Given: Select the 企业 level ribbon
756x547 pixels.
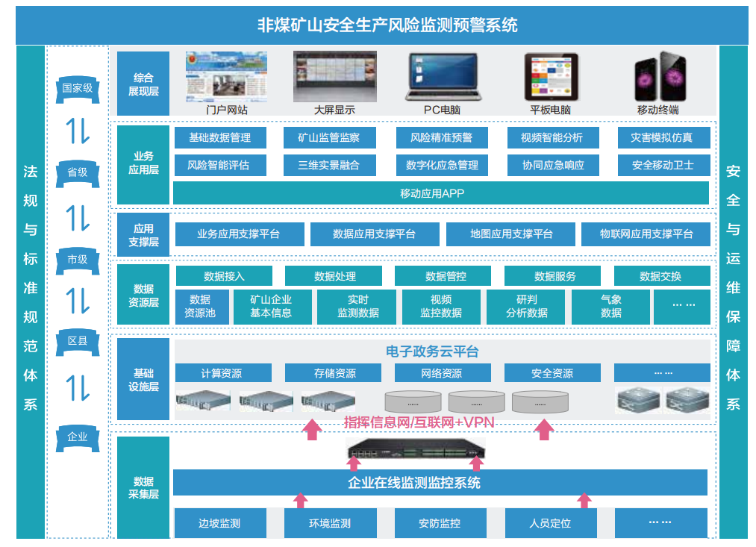Looking at the screenshot, I should 78,437.
